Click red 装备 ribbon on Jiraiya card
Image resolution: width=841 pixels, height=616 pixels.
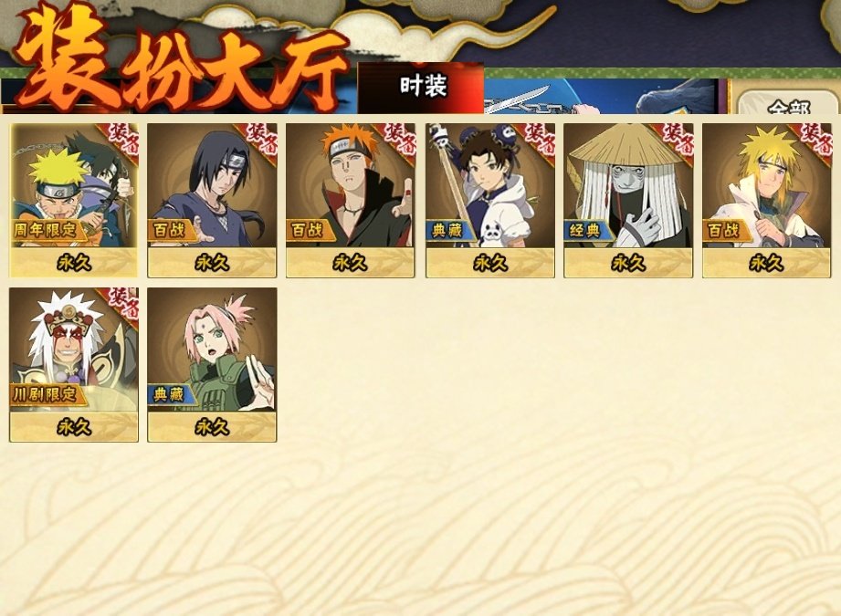(123, 304)
